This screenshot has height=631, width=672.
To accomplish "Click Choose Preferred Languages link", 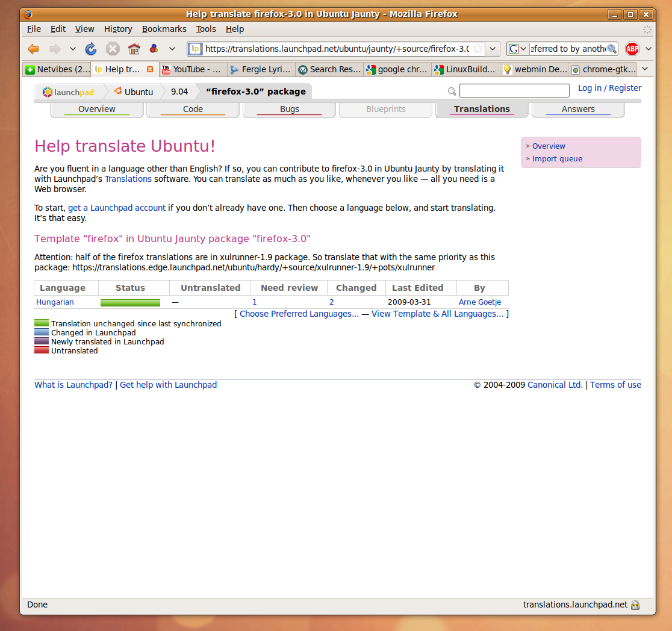I will coord(299,314).
